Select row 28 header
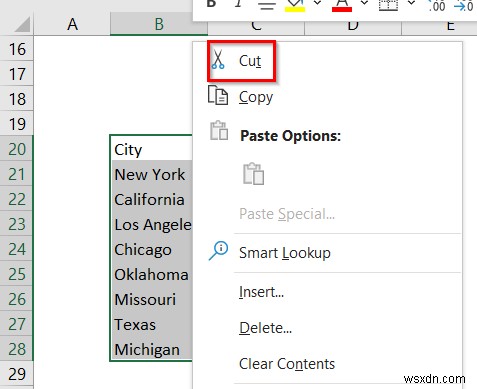Screen dimensions: 477x389 (17, 349)
